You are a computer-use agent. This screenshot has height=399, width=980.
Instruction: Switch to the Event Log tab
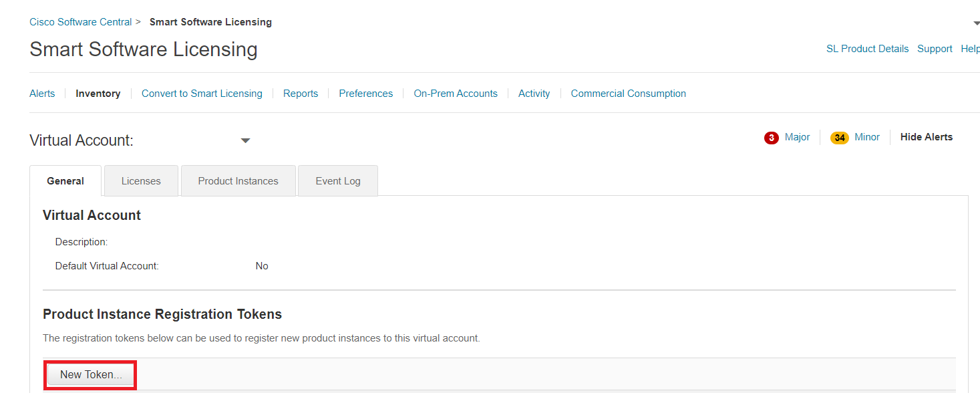(338, 181)
